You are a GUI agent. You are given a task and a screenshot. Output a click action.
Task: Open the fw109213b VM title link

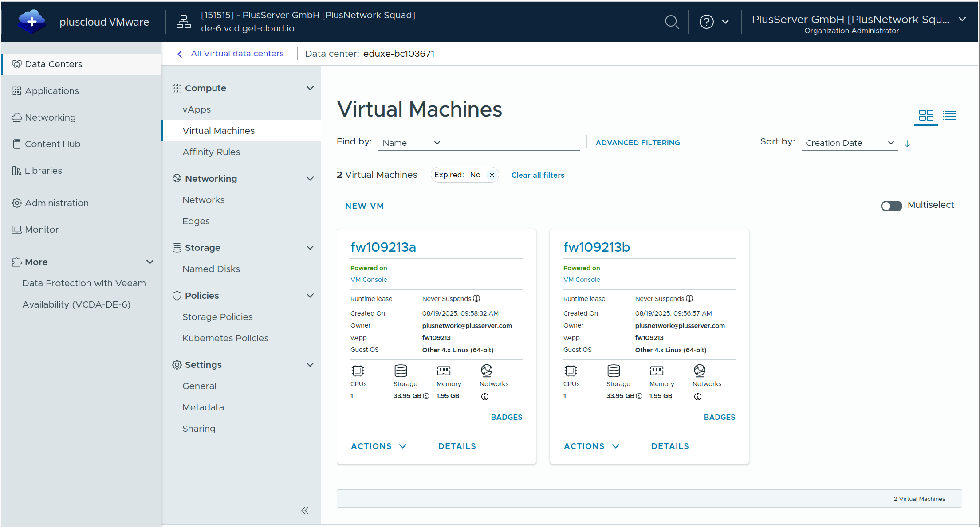[597, 247]
